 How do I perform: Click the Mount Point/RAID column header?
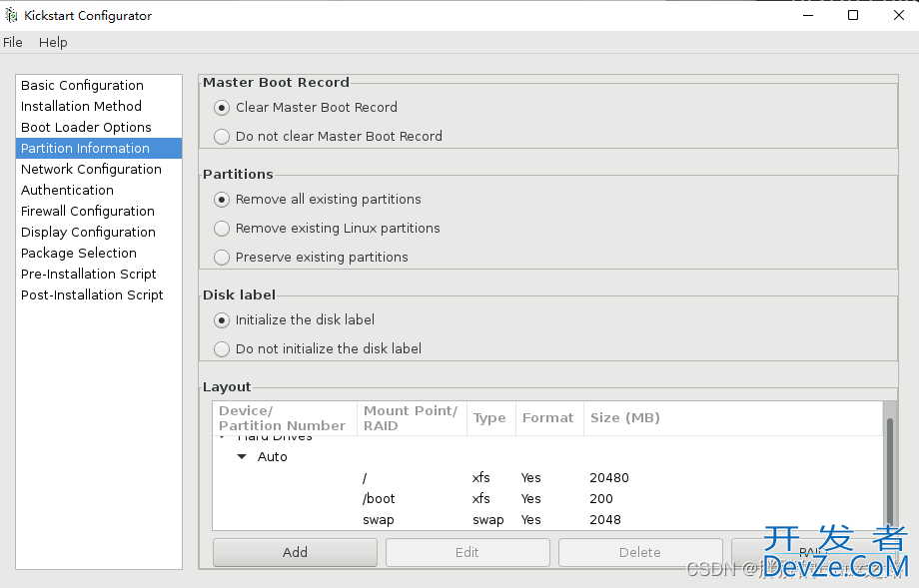(x=412, y=418)
